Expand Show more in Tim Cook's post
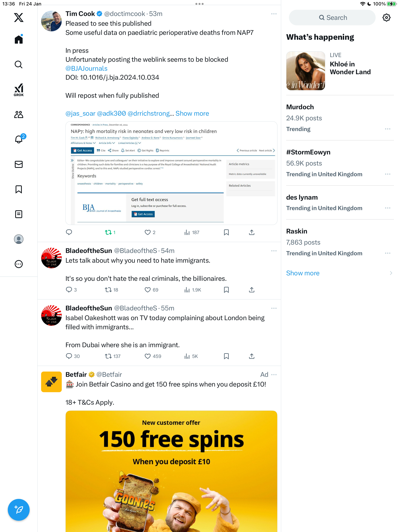The image size is (399, 532). click(192, 114)
